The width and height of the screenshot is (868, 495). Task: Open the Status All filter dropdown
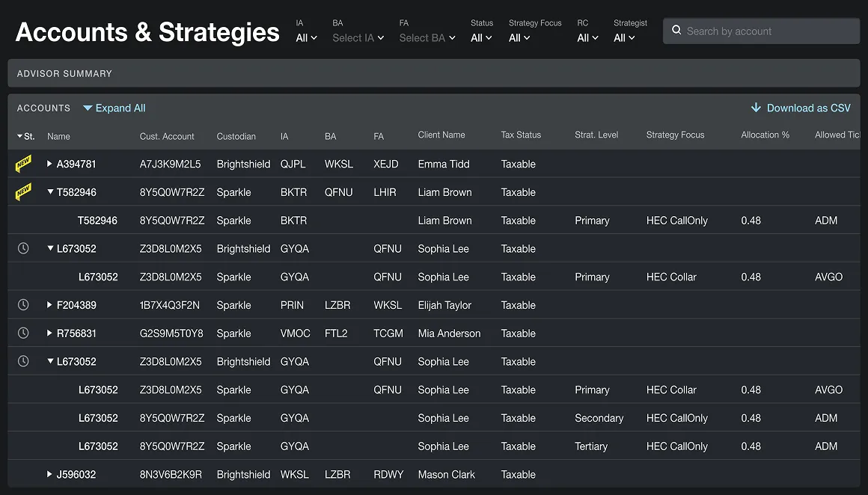(481, 37)
